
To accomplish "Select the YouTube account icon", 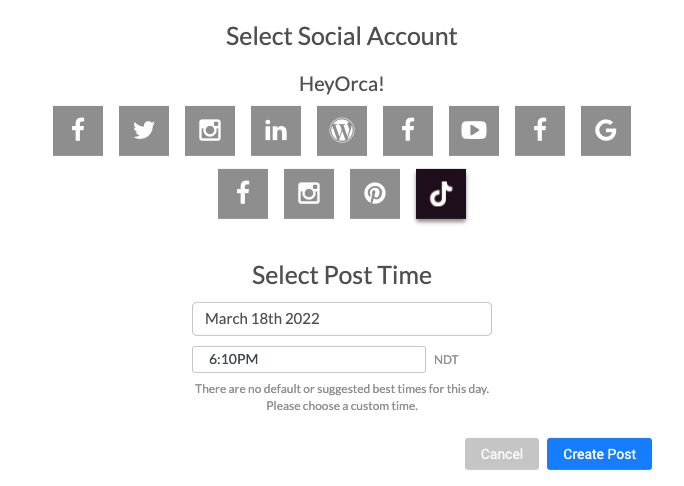I will pyautogui.click(x=474, y=131).
